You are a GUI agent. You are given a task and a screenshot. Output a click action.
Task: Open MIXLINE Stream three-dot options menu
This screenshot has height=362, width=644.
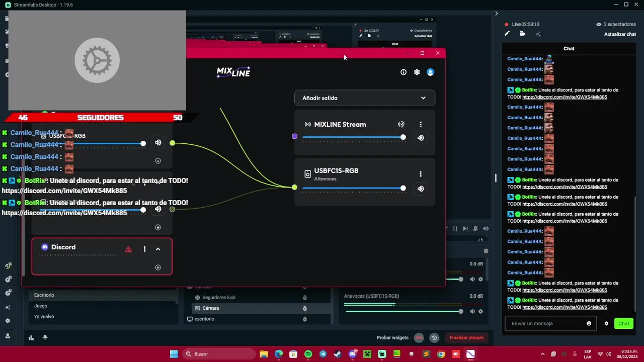421,125
